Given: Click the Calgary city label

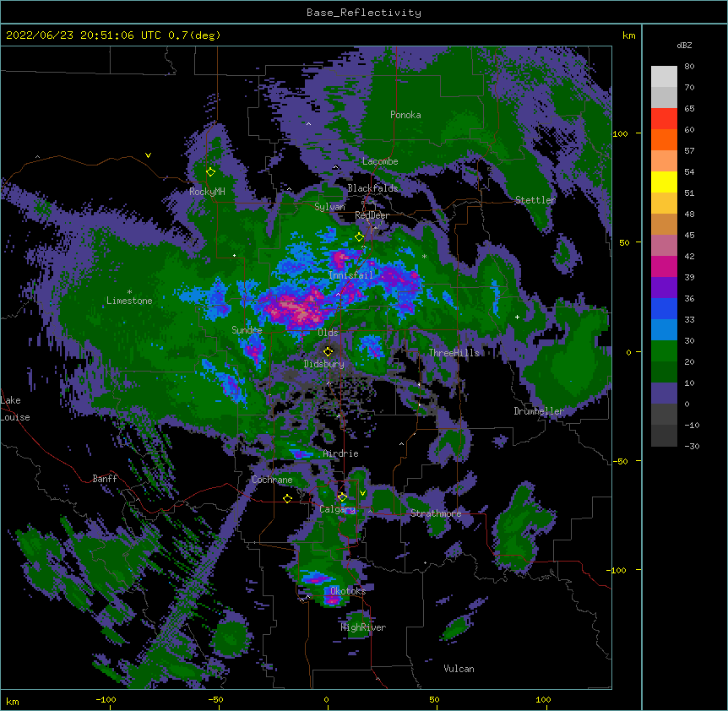Looking at the screenshot, I should point(337,509).
